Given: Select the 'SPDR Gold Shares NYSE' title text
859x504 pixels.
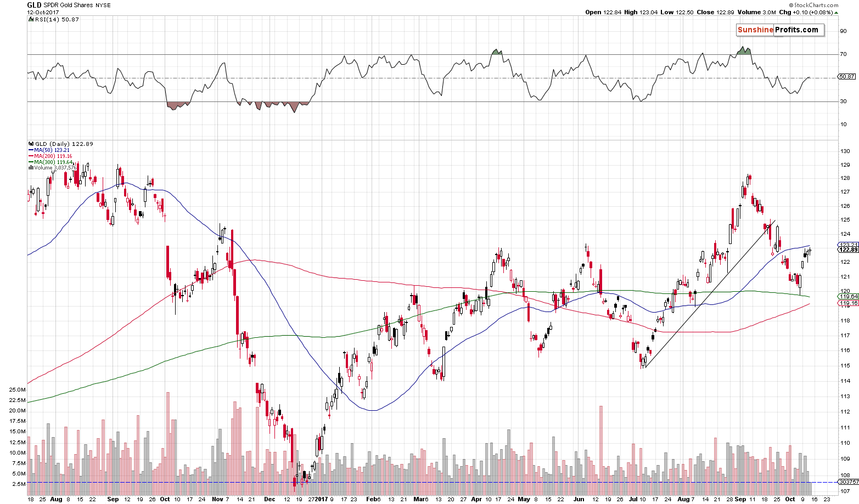Looking at the screenshot, I should click(77, 5).
